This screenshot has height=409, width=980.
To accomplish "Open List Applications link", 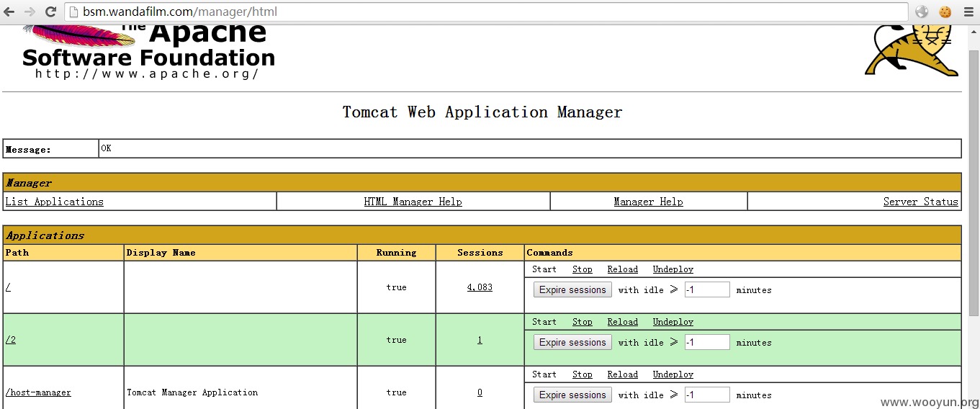I will click(x=55, y=202).
